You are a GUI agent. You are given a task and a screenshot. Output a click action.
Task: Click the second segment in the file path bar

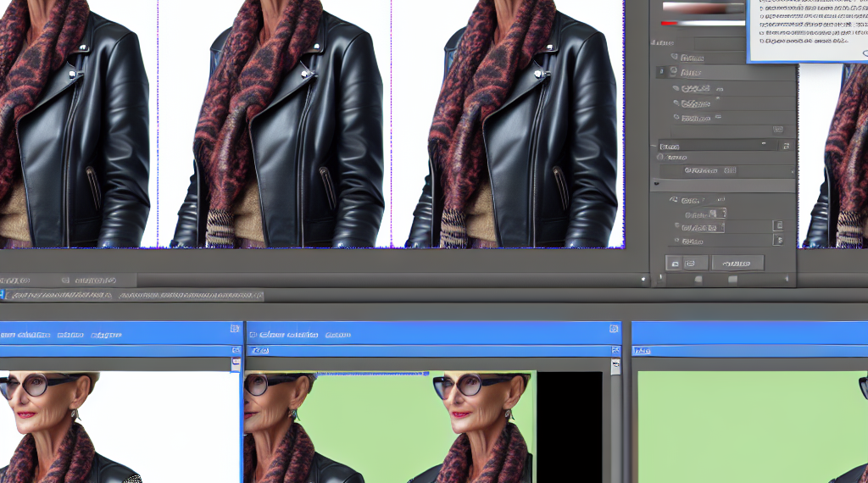pos(191,296)
